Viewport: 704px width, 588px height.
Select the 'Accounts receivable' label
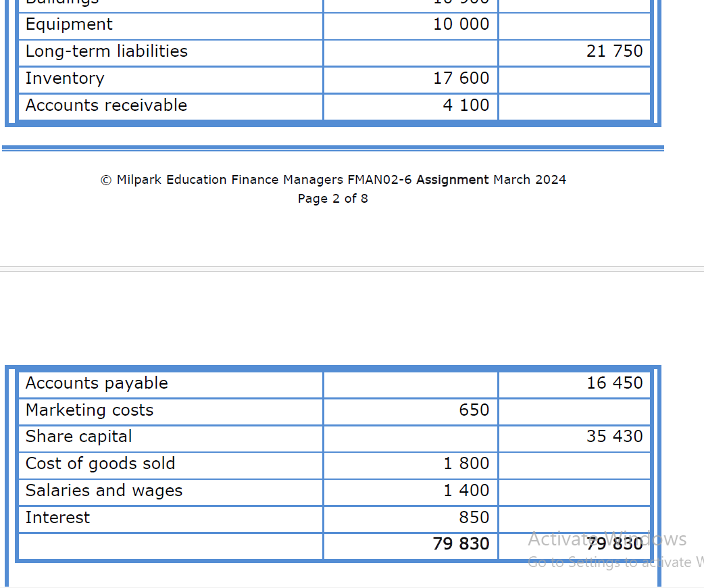point(106,105)
